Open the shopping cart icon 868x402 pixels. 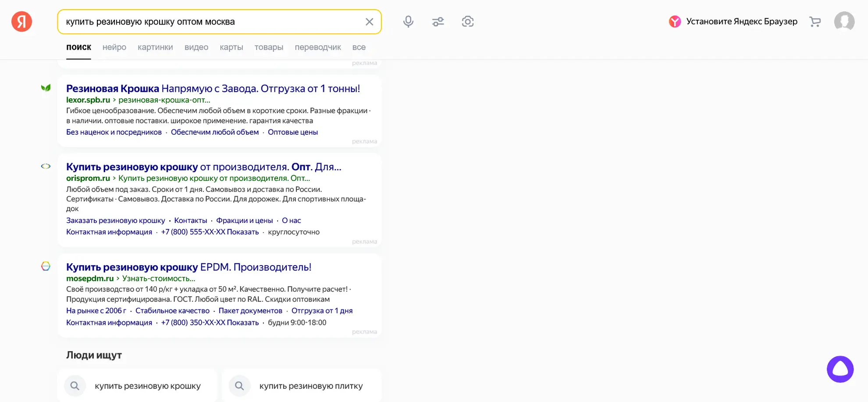point(815,22)
